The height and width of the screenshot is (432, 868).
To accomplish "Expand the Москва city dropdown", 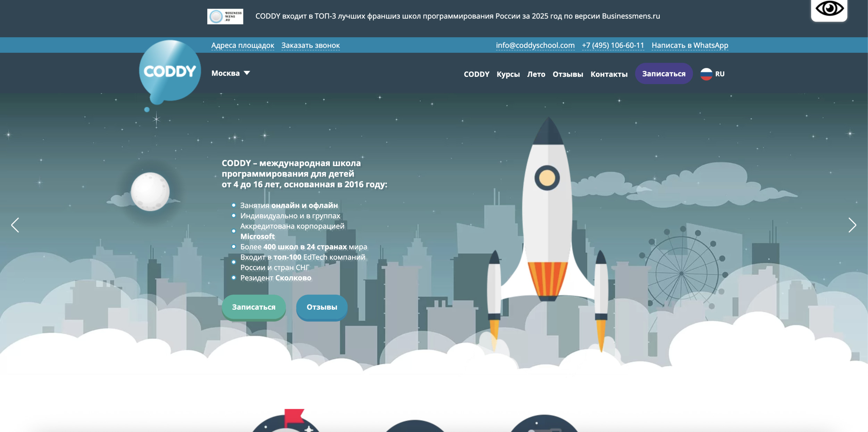I will click(226, 73).
